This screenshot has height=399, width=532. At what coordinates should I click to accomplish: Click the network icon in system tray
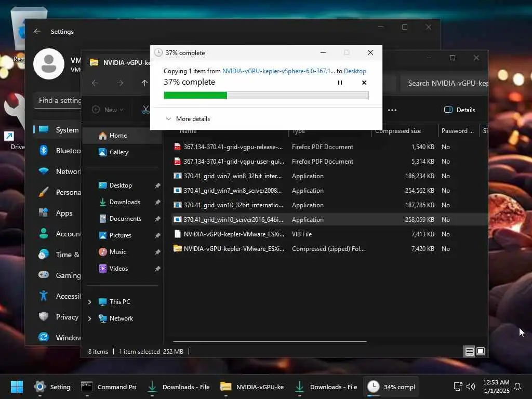458,387
